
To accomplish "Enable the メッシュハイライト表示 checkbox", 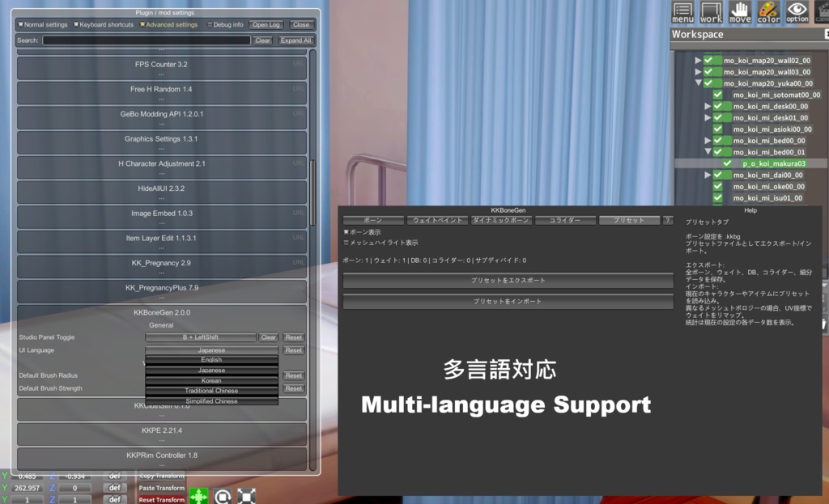I will 346,243.
